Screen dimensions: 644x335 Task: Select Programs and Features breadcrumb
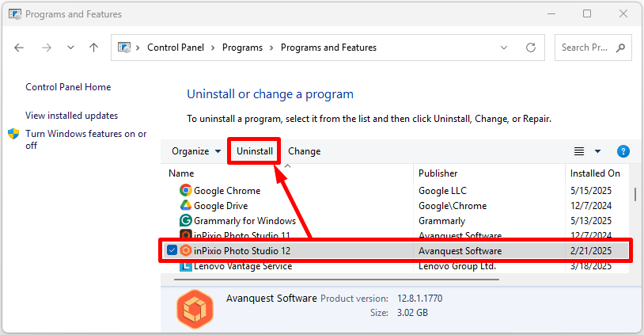tap(328, 48)
